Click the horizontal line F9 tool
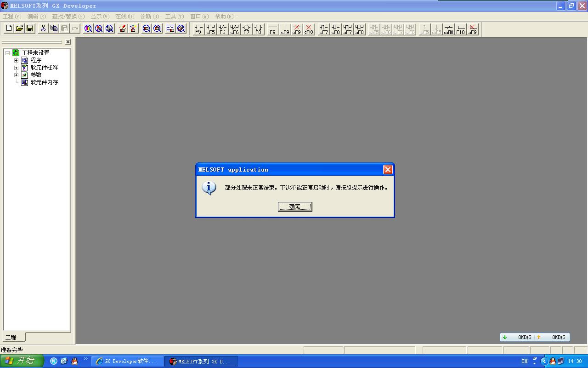This screenshot has width=588, height=368. tap(273, 29)
